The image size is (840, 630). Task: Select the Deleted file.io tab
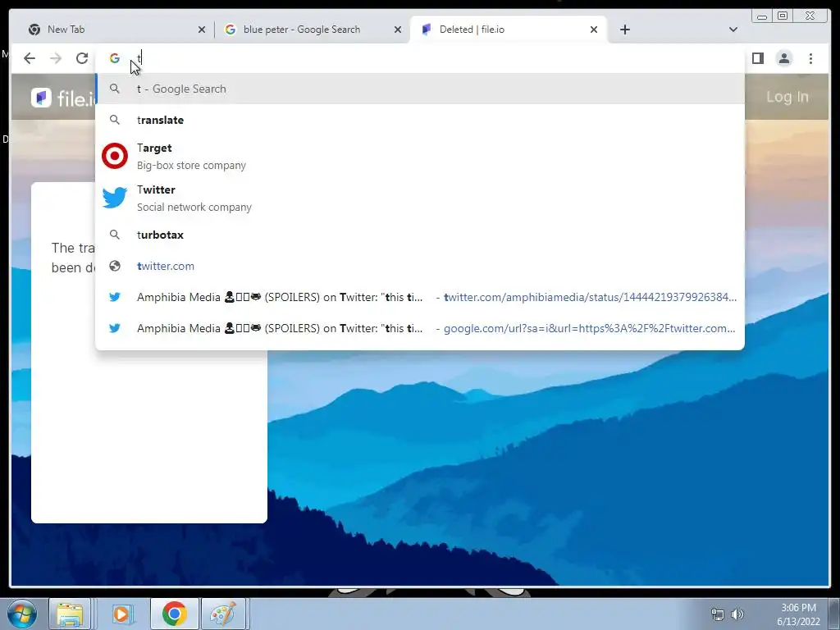click(508, 30)
